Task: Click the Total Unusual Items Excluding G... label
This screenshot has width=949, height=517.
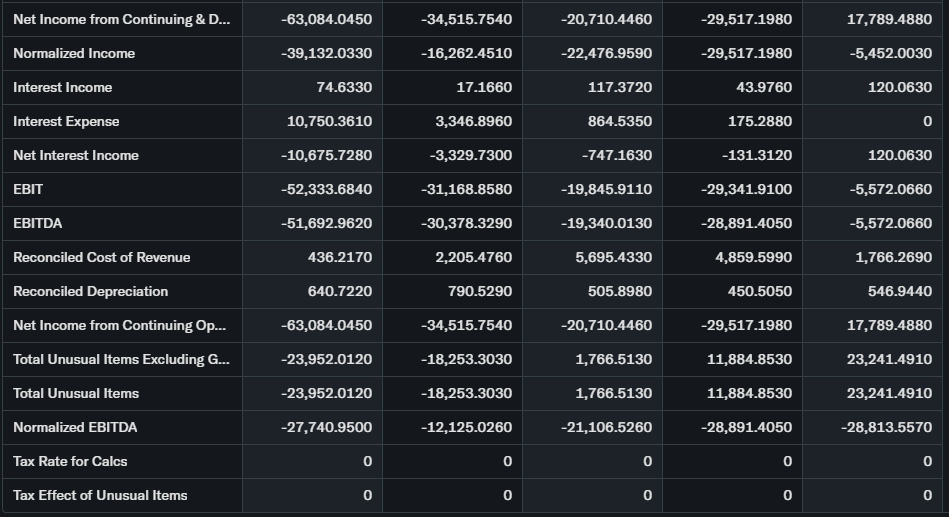Action: pos(120,359)
